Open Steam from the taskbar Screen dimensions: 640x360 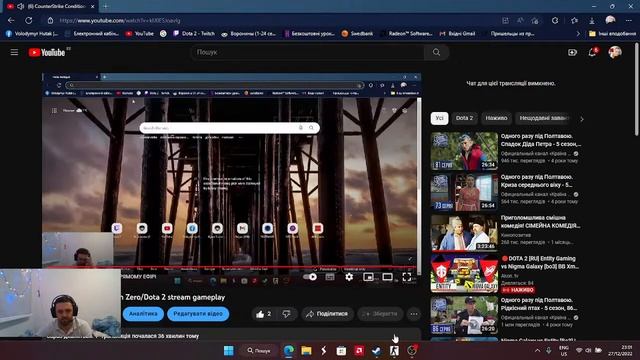[x=376, y=350]
